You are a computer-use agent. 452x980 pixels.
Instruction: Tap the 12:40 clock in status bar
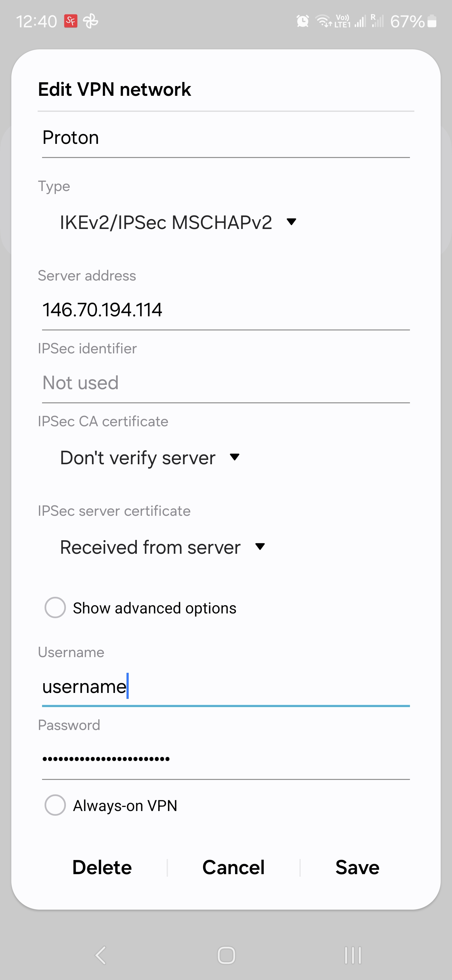click(36, 21)
